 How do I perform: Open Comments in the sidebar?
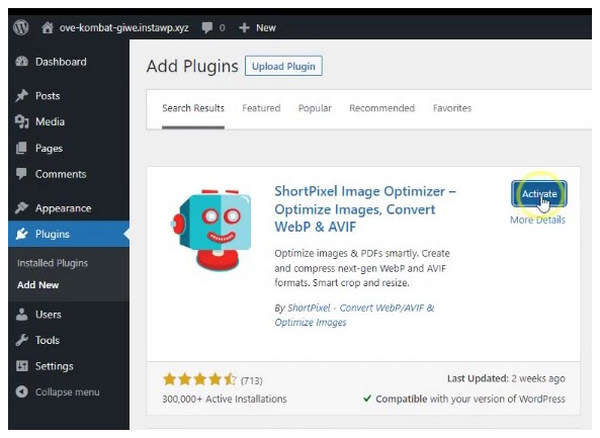(x=60, y=174)
